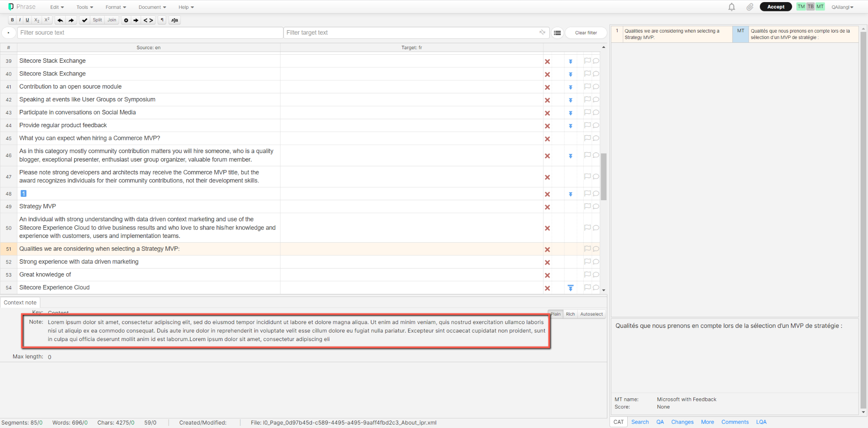Open the Edit menu
Viewport: 868px width, 428px height.
pos(57,7)
